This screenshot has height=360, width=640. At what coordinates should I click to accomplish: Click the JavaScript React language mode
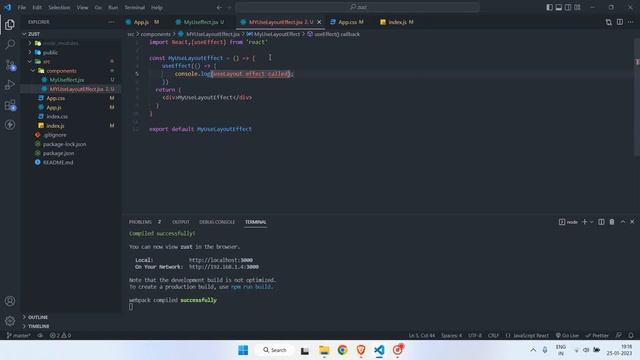coord(527,335)
